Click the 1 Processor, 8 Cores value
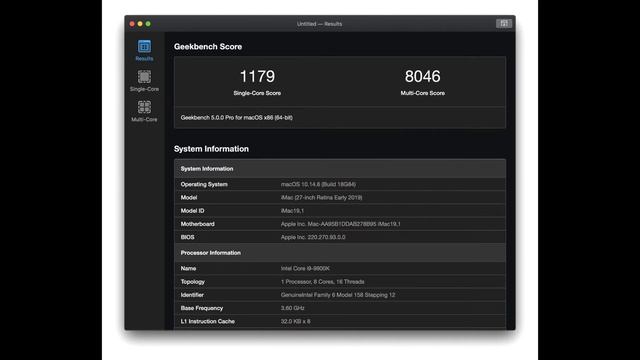640x360 pixels. (322, 282)
